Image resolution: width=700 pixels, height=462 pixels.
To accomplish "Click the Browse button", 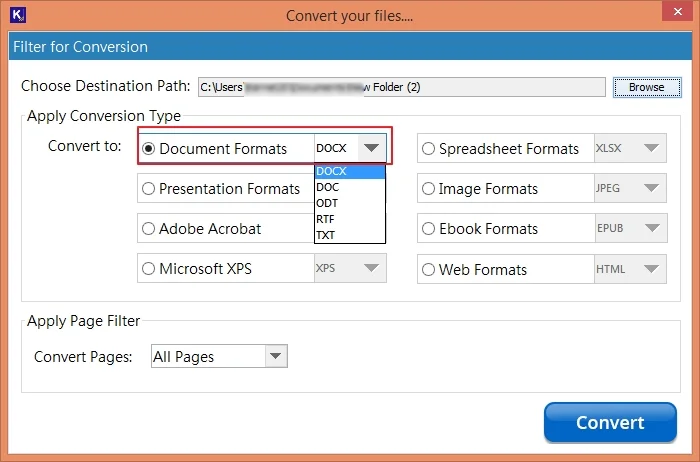I will click(x=647, y=87).
